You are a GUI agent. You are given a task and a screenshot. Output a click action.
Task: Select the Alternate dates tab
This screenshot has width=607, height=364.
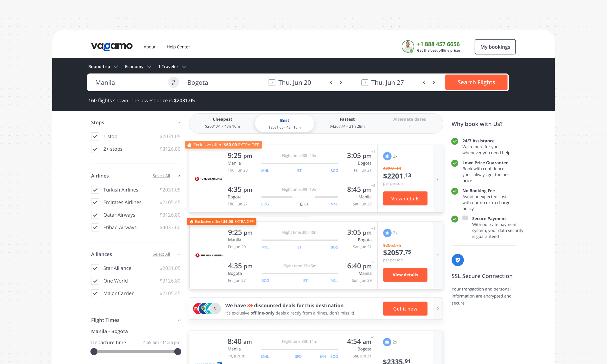click(x=409, y=123)
